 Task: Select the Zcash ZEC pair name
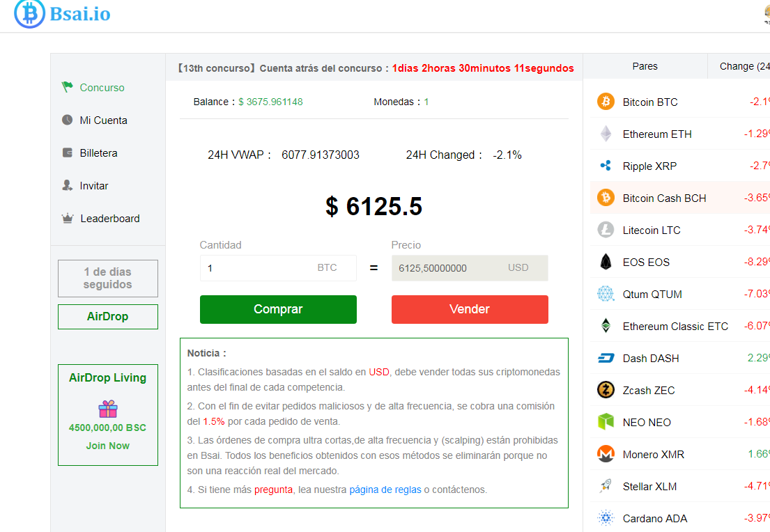pos(648,390)
